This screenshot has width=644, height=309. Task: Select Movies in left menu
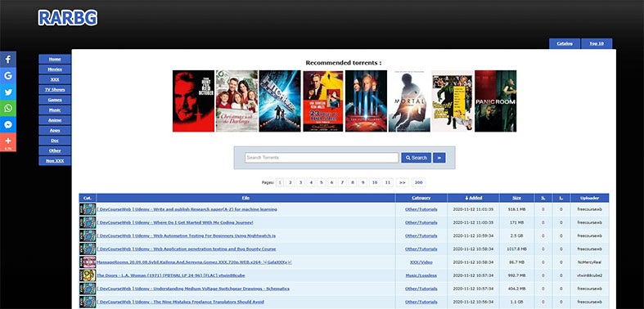click(55, 69)
